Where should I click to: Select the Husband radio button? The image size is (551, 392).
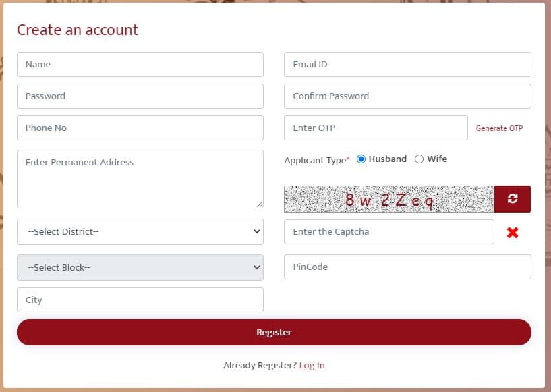click(x=361, y=159)
